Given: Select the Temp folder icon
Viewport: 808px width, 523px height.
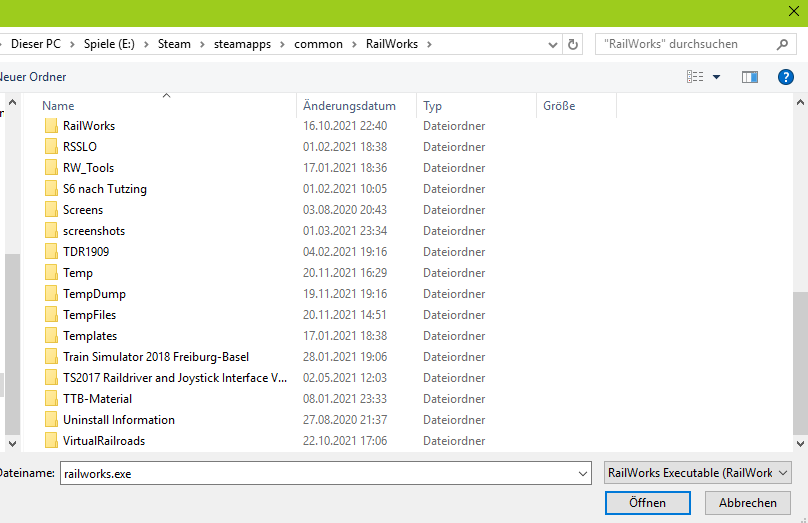Looking at the screenshot, I should tap(51, 273).
